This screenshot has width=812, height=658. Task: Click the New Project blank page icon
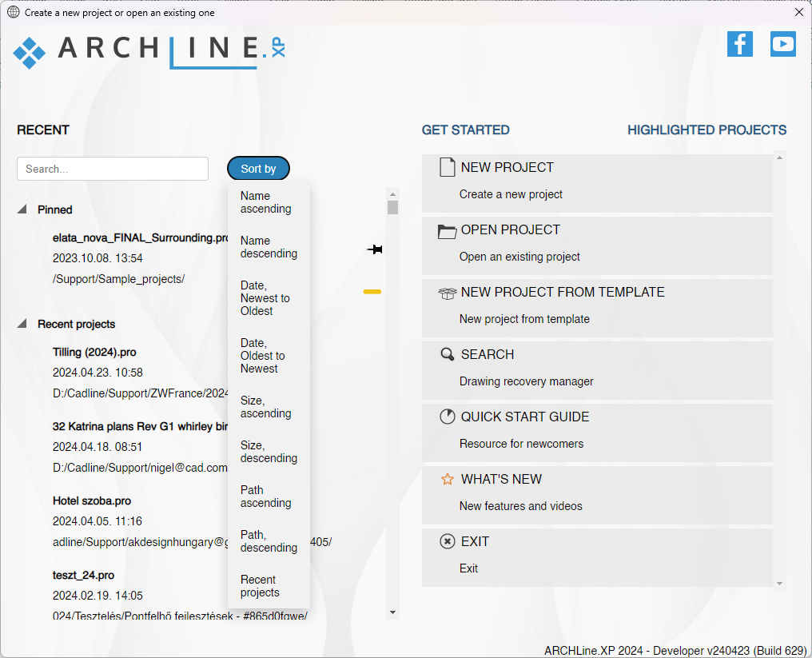[447, 167]
